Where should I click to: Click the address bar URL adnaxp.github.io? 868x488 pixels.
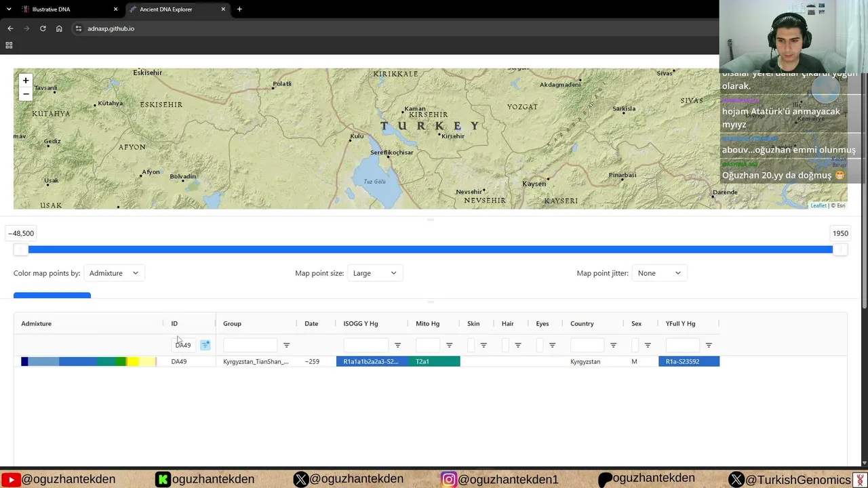point(111,28)
